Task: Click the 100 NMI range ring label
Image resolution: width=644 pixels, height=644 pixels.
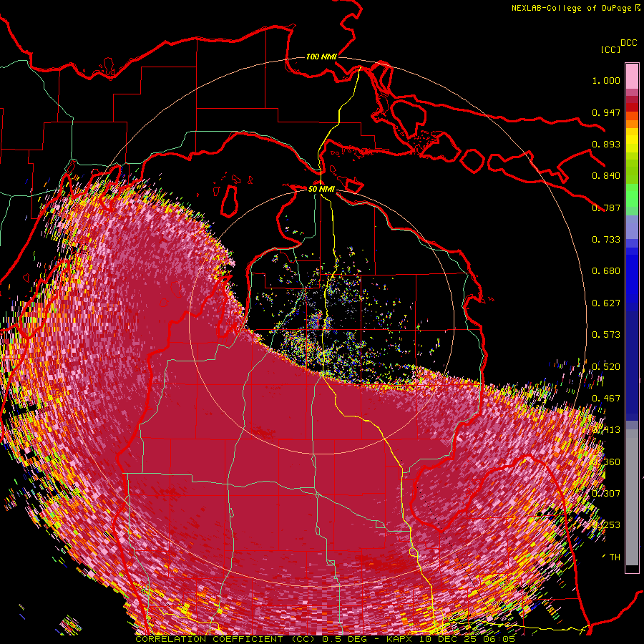Action: pos(321,57)
